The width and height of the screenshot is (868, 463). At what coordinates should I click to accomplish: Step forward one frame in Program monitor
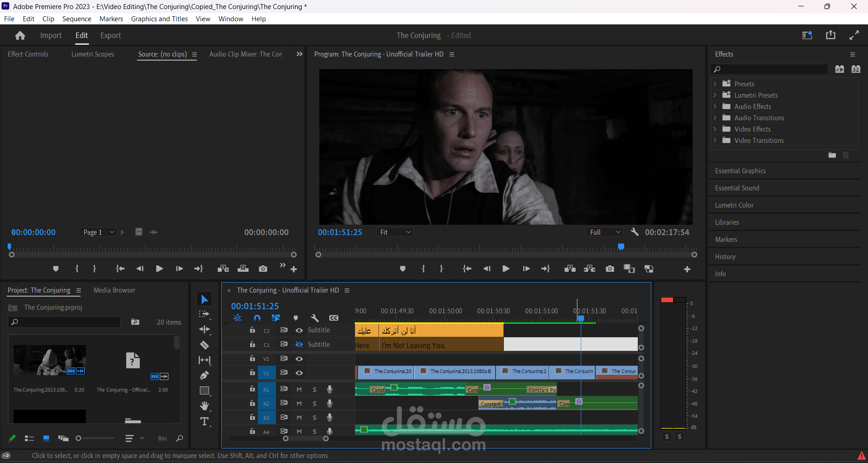click(x=526, y=269)
